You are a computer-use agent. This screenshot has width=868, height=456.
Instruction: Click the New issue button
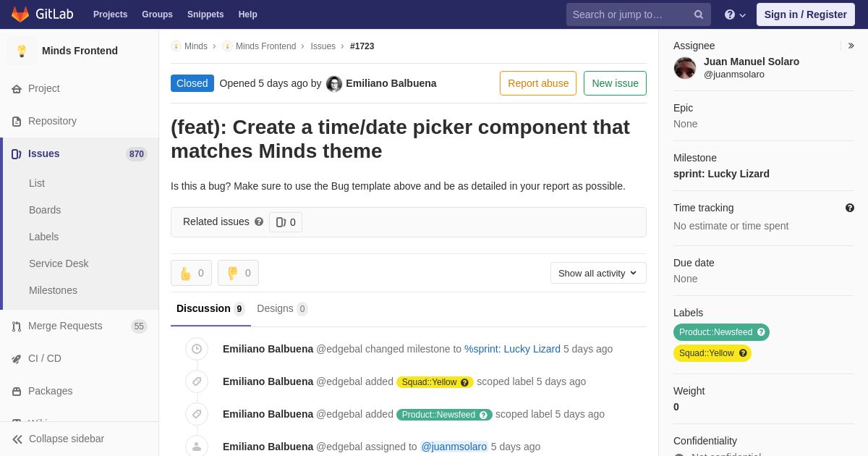615,83
